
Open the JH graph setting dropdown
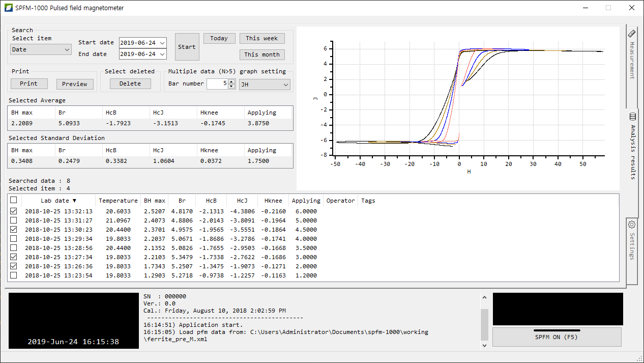[x=265, y=83]
